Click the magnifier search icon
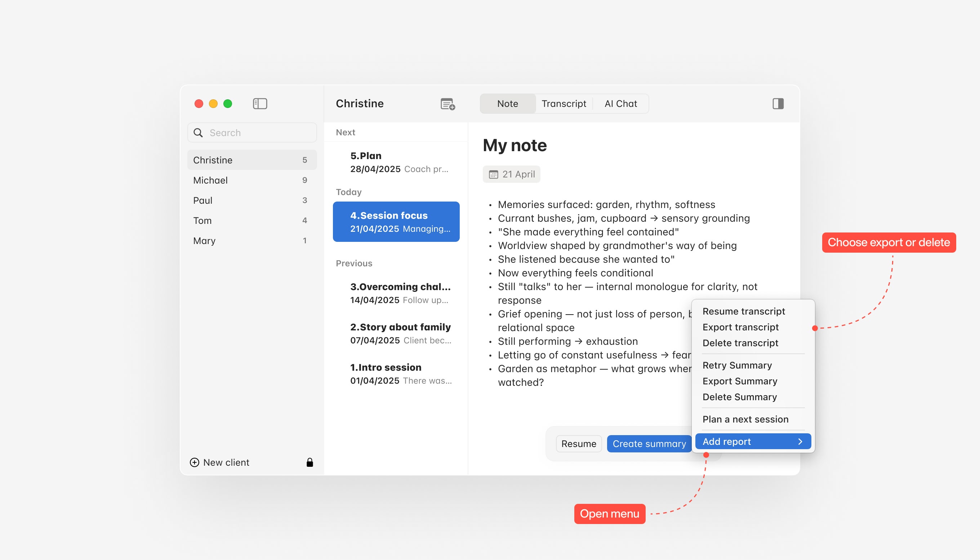This screenshot has height=560, width=980. pos(198,133)
